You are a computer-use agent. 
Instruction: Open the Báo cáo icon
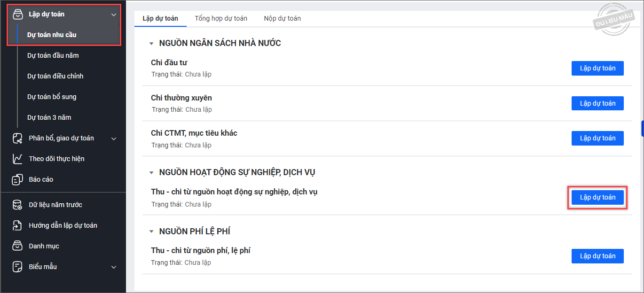(x=17, y=179)
